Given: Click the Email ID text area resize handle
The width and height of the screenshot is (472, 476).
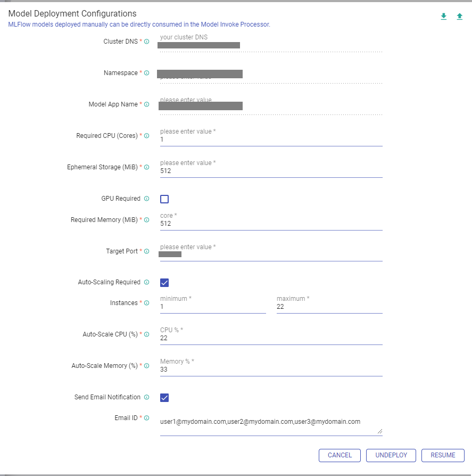Looking at the screenshot, I should coord(380,431).
